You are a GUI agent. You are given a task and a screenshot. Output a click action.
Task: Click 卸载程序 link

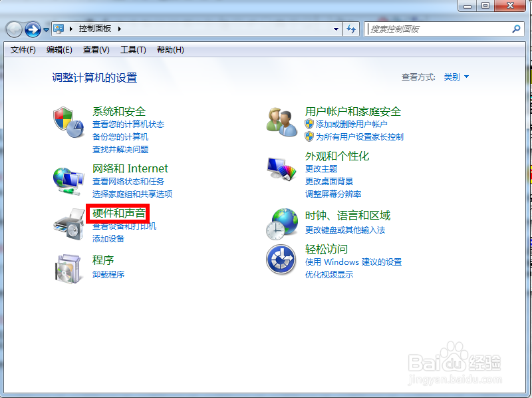tap(108, 274)
